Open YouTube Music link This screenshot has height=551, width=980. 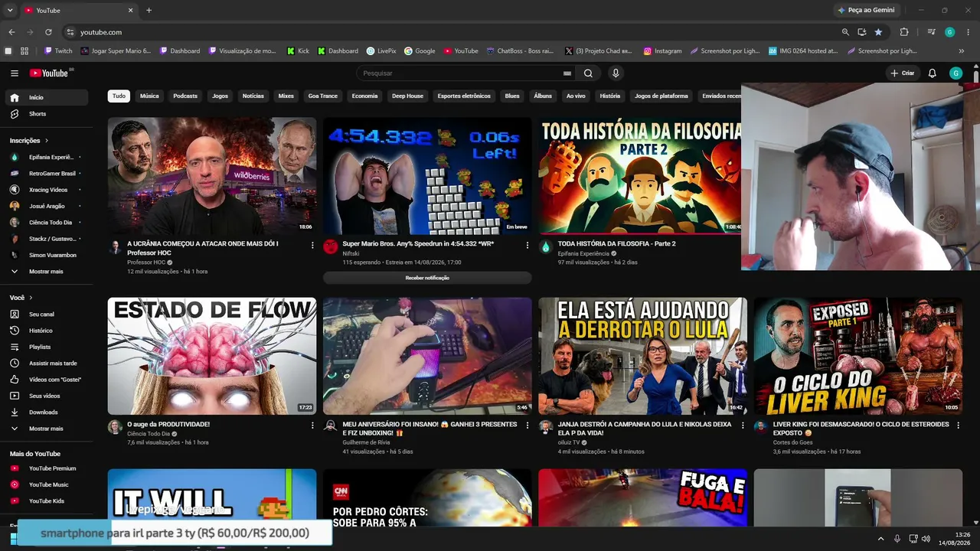pos(47,484)
